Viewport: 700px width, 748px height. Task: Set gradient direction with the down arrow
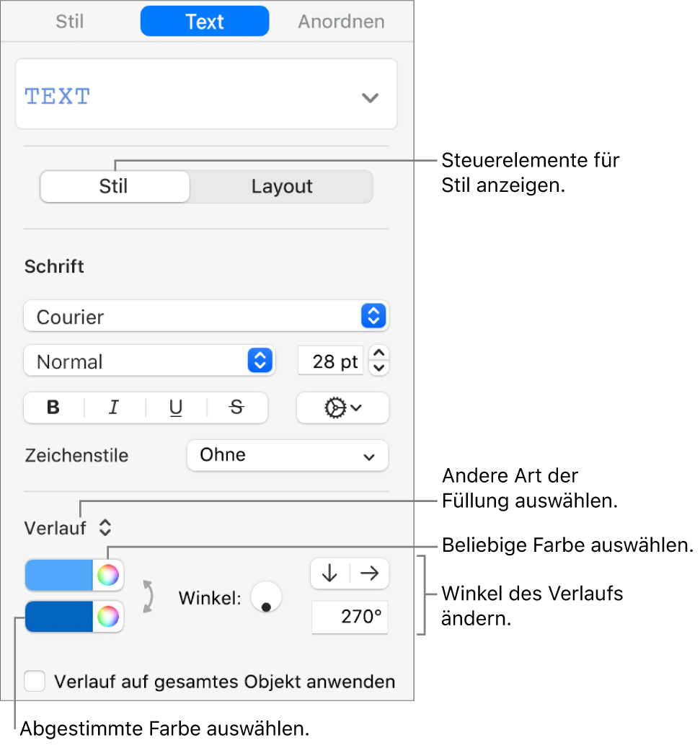pos(330,573)
